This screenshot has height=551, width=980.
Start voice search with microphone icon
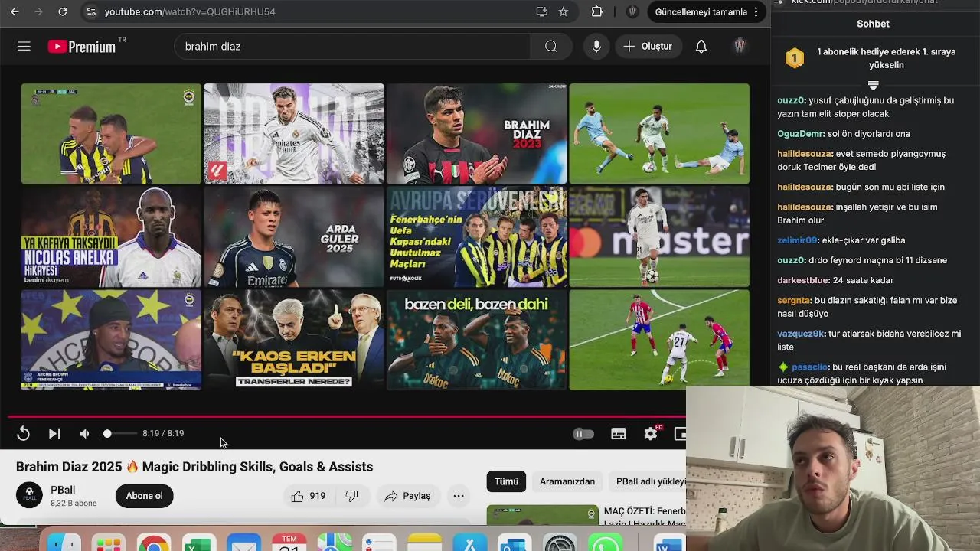point(596,47)
